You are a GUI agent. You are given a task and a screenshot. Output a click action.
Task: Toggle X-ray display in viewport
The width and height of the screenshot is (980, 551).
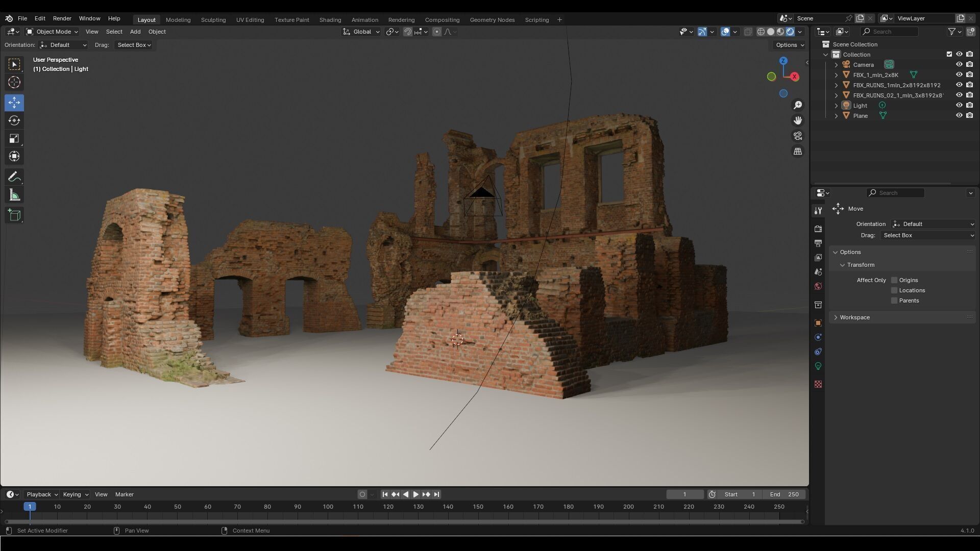click(748, 32)
